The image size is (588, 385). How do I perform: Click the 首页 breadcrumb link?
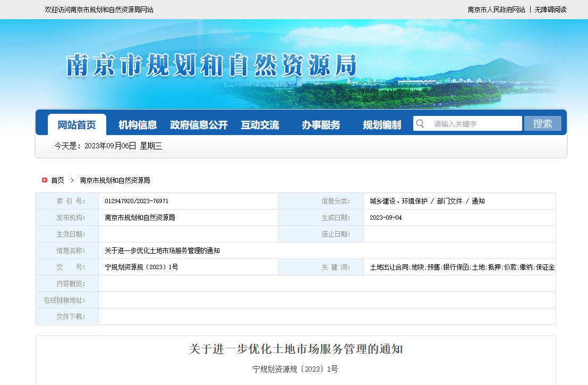point(57,180)
